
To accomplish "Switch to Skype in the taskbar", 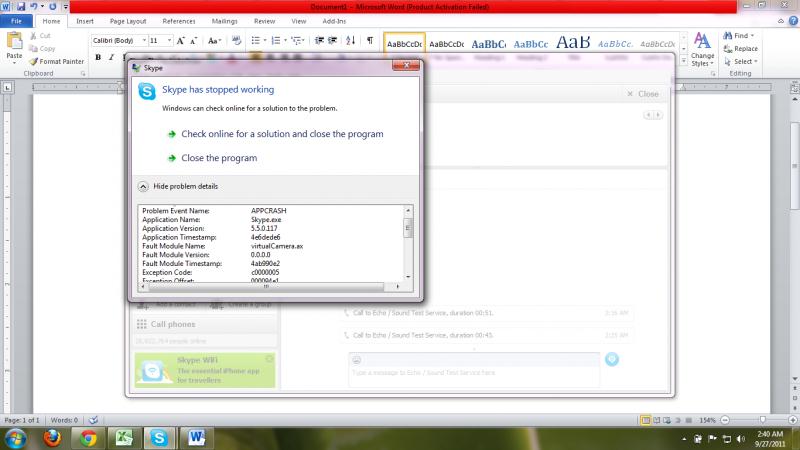I will pos(158,437).
